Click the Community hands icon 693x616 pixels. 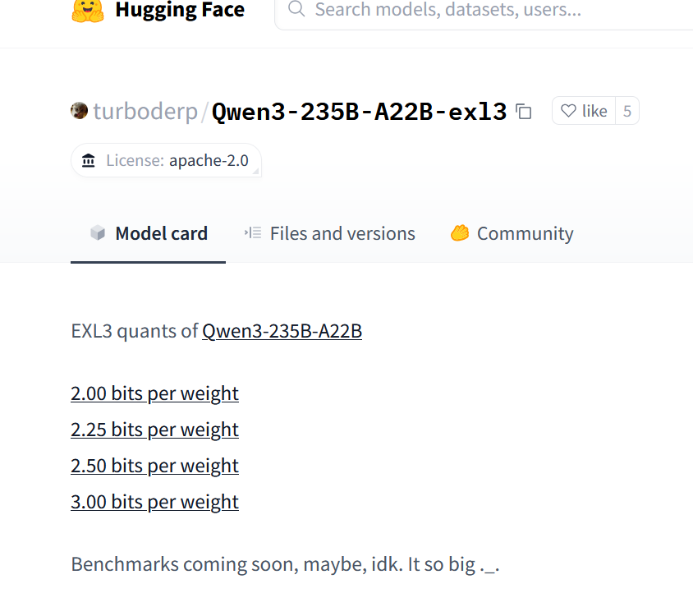(x=460, y=232)
